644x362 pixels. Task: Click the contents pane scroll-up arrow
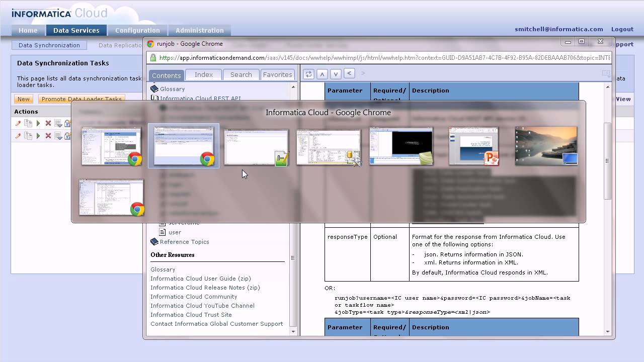[293, 87]
